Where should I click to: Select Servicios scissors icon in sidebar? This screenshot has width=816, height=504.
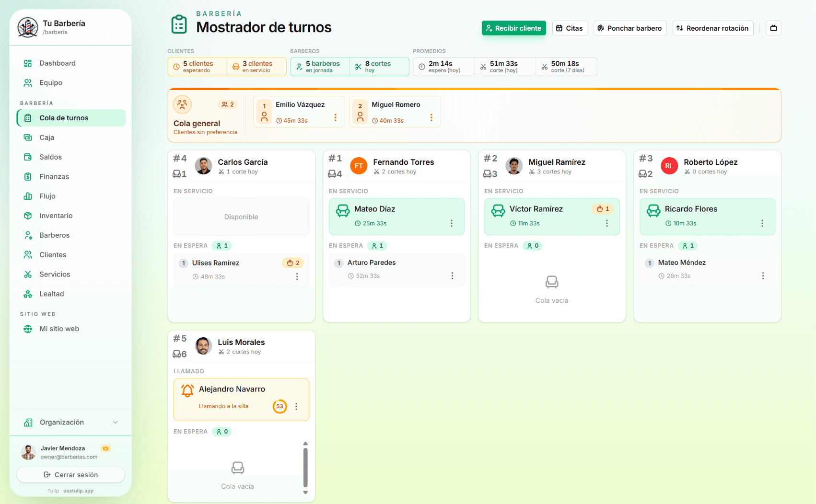tap(28, 275)
